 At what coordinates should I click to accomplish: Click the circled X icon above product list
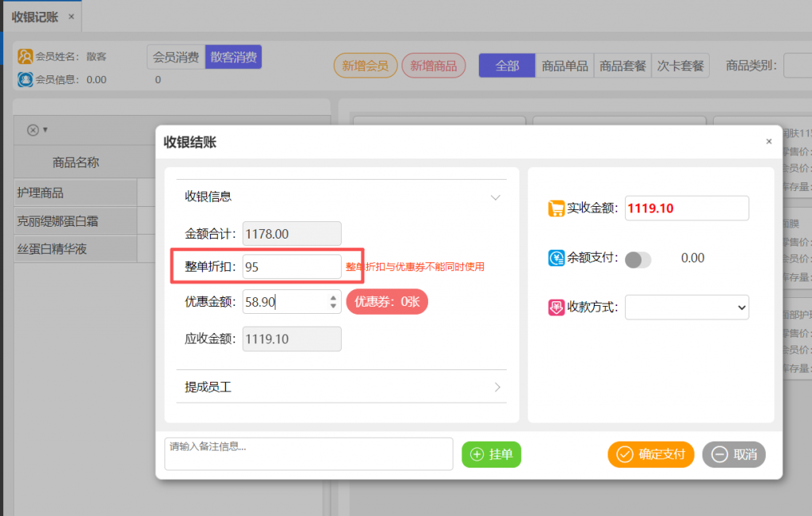pos(33,130)
